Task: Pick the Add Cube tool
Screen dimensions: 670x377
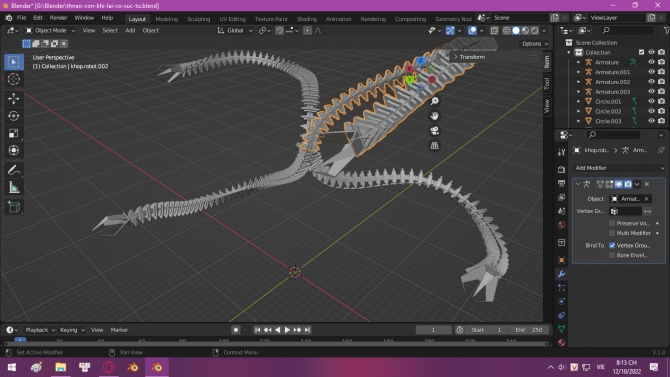Action: pos(14,207)
